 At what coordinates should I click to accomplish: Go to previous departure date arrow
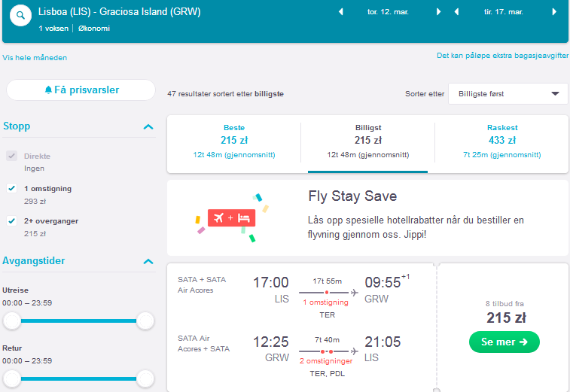[340, 11]
